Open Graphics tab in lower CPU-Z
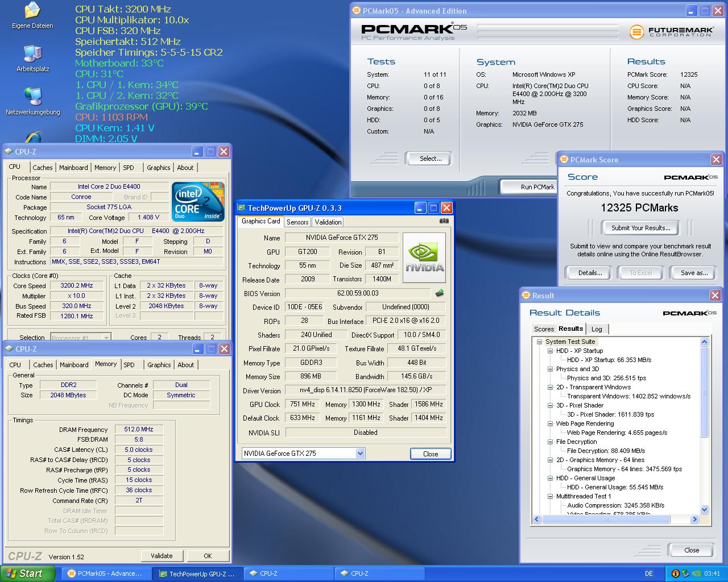Screen dimensions: 728x582 pyautogui.click(x=159, y=365)
